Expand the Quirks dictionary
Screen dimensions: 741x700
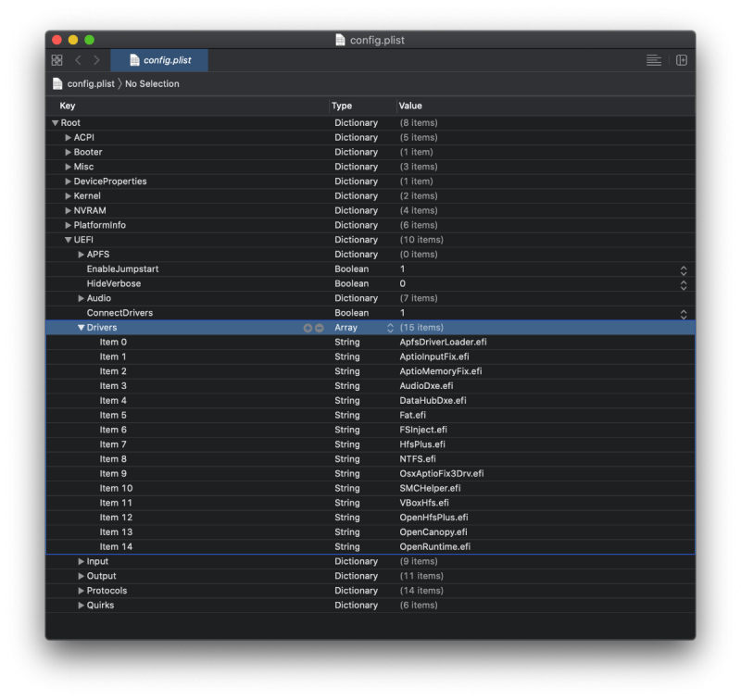(x=82, y=606)
